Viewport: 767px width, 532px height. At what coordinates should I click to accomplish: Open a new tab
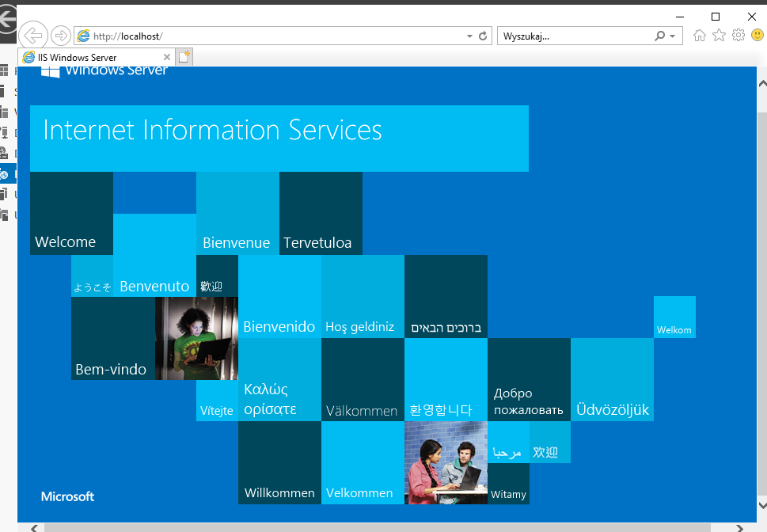(184, 57)
